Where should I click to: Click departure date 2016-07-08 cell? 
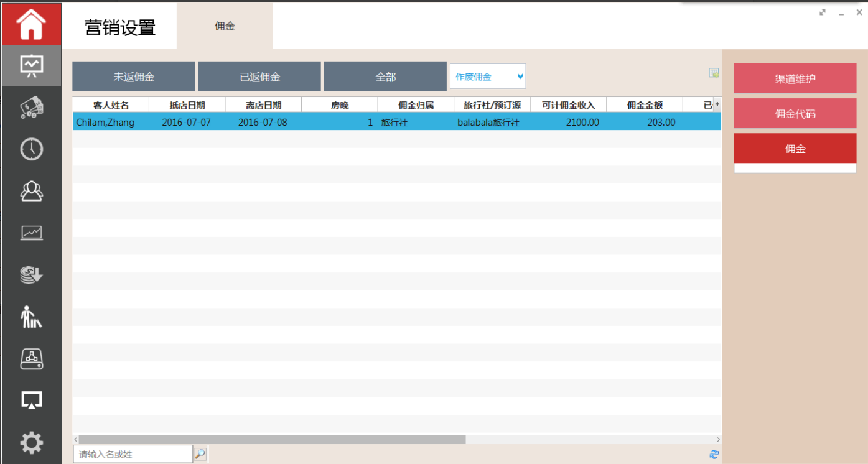[x=263, y=122]
